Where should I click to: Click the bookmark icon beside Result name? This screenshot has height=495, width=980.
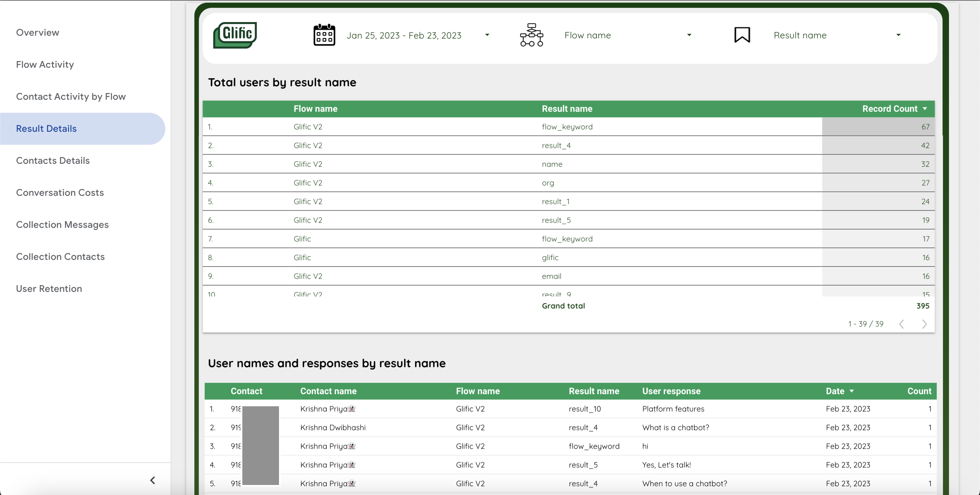[x=742, y=35]
